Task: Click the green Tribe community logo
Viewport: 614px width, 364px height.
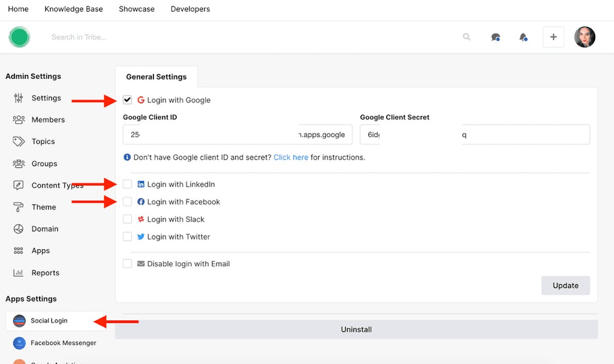Action: (x=19, y=37)
